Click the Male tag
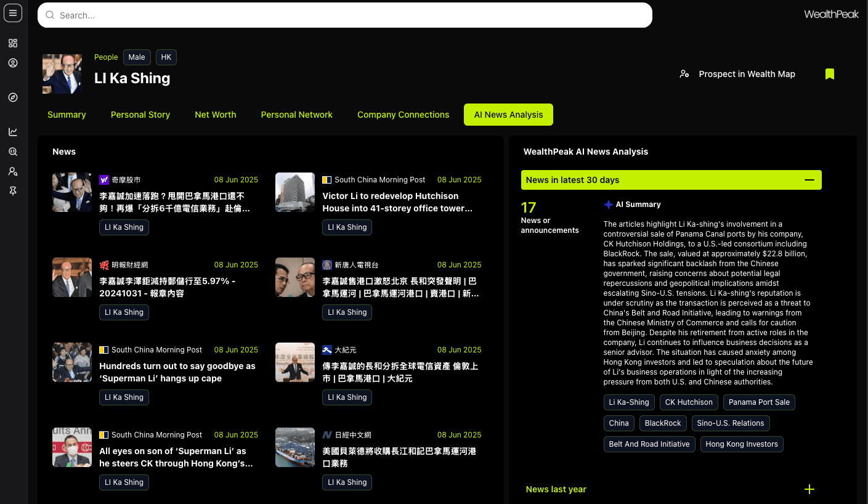Image resolution: width=868 pixels, height=504 pixels. point(137,57)
